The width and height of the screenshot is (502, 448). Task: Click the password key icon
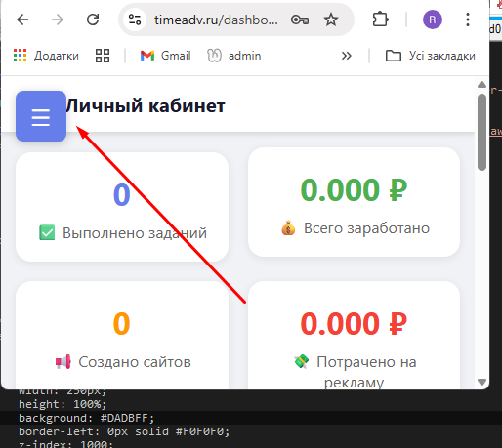pyautogui.click(x=300, y=20)
